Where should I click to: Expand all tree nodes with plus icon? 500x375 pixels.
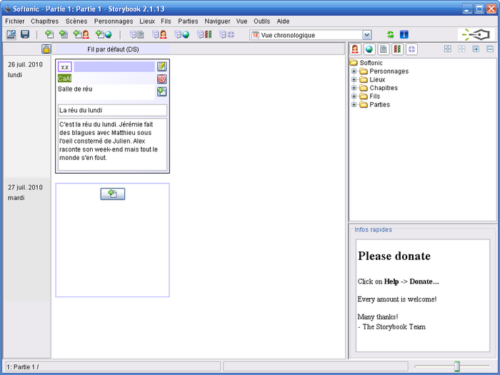pos(476,49)
